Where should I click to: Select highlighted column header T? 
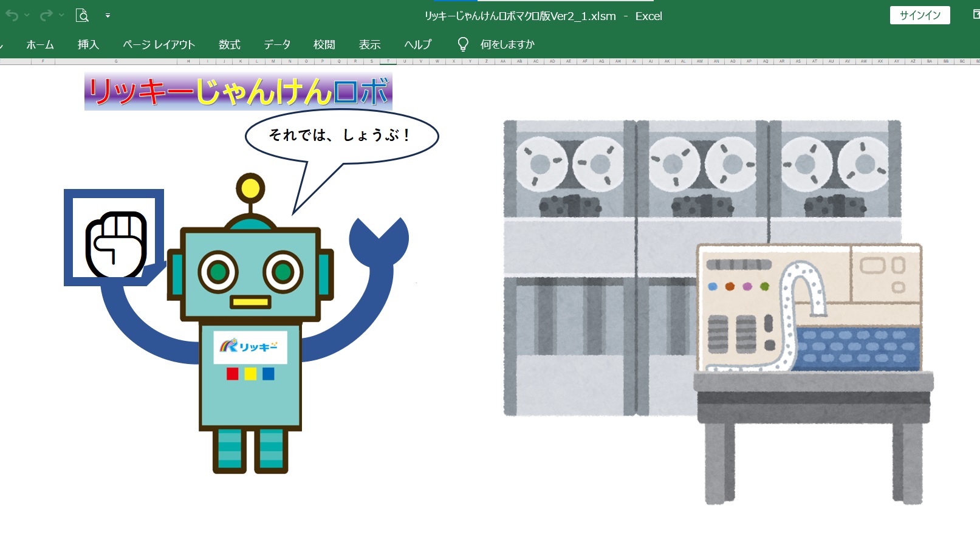tap(388, 61)
